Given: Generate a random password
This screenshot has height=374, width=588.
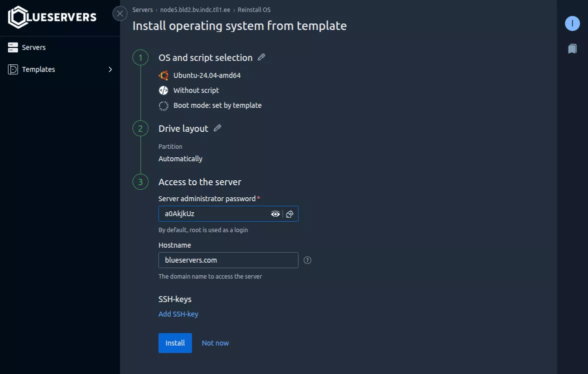Looking at the screenshot, I should 289,214.
